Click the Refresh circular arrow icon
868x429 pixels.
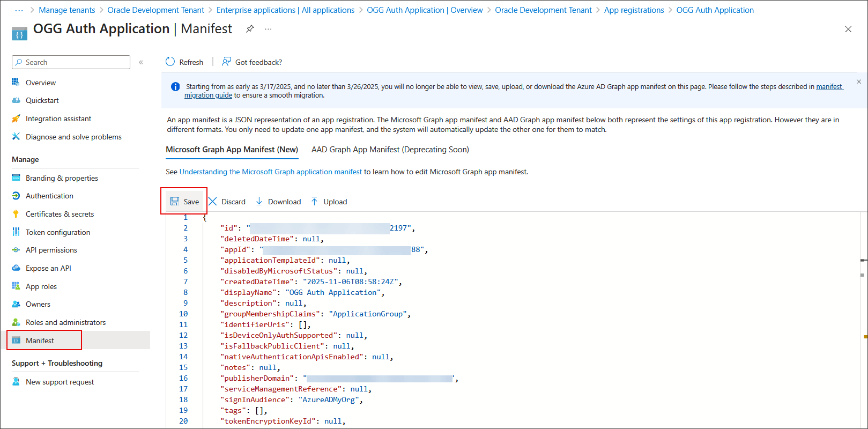click(x=170, y=62)
